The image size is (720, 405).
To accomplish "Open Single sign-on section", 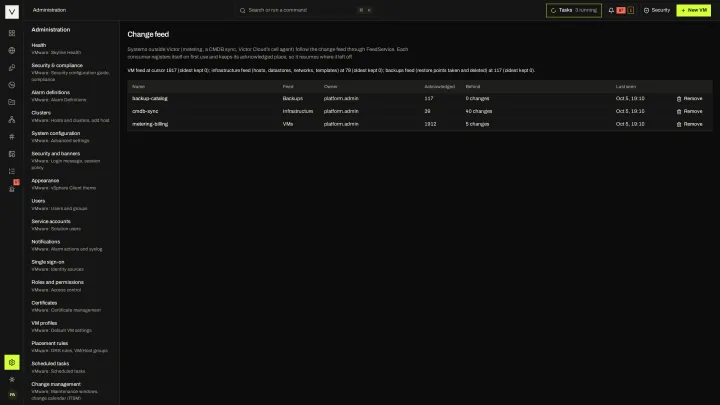I will point(71,265).
